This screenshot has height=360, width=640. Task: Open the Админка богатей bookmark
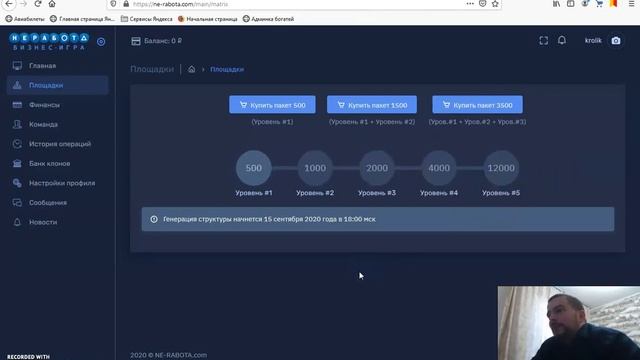[268, 19]
